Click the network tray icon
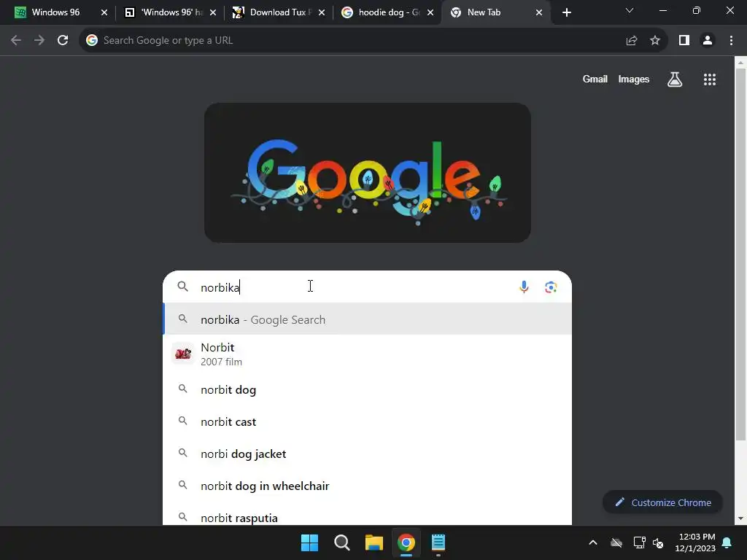Image resolution: width=747 pixels, height=560 pixels. coord(639,542)
